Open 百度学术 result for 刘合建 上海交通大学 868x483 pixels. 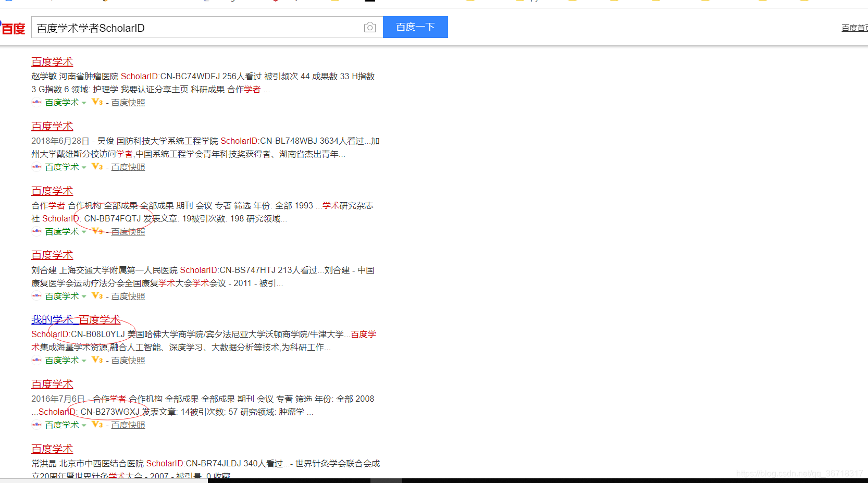click(x=52, y=255)
